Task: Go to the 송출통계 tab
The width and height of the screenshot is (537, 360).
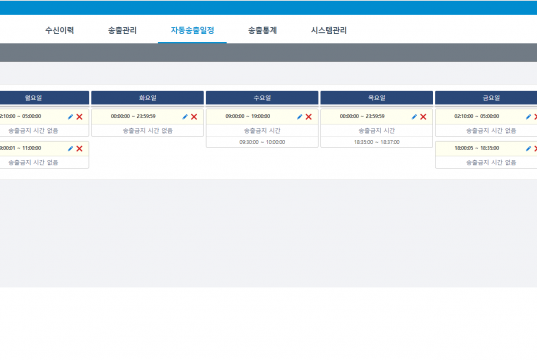Action: pyautogui.click(x=262, y=30)
